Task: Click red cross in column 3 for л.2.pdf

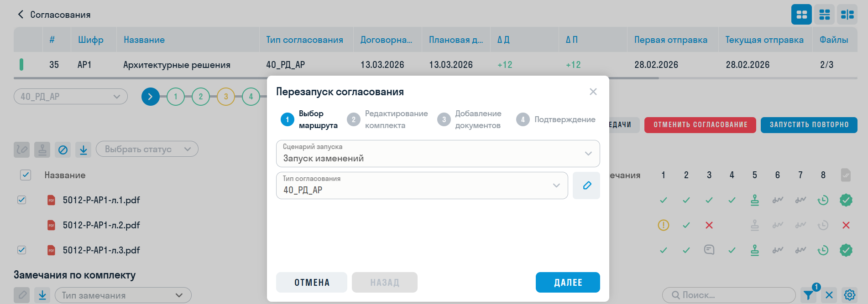Action: pyautogui.click(x=709, y=225)
